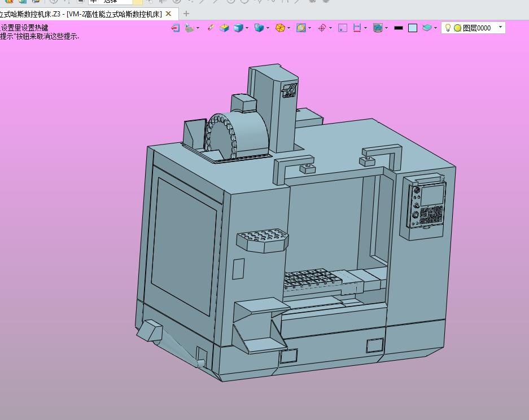This screenshot has height=420, width=529.
Task: Expand the display mode dropdown arrow
Action: (x=198, y=28)
